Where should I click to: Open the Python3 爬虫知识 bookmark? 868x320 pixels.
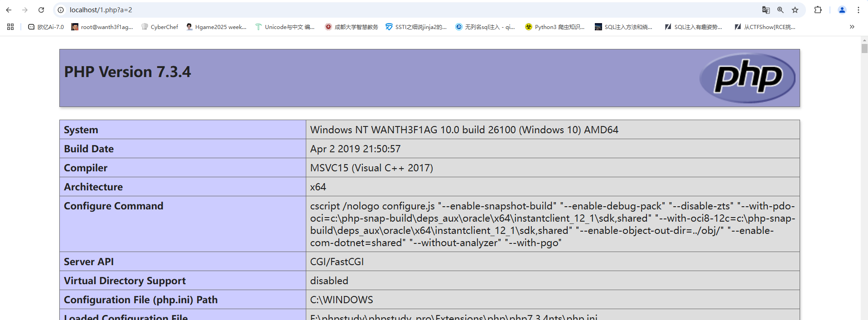(555, 27)
